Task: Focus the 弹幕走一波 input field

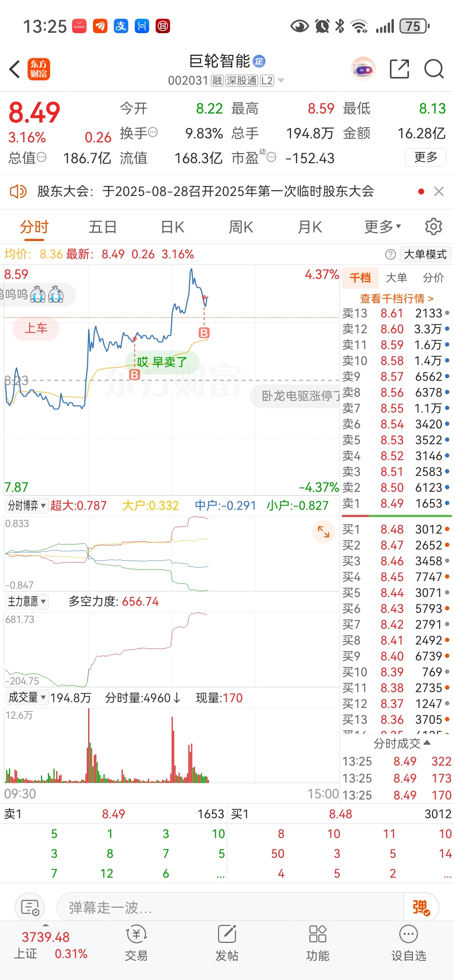Action: (230, 908)
